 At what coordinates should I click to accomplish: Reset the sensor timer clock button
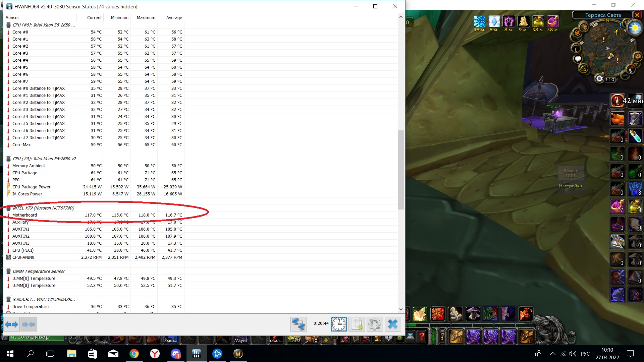pos(339,324)
